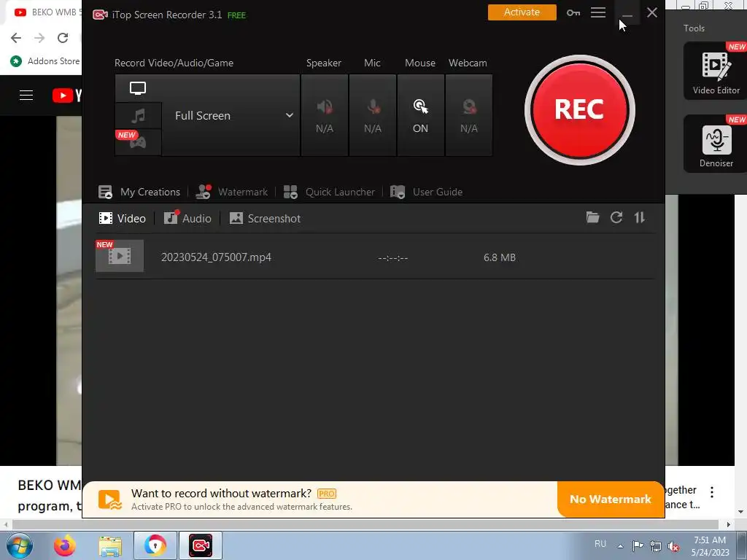
Task: Select the screen recording monitor icon
Action: pos(138,88)
